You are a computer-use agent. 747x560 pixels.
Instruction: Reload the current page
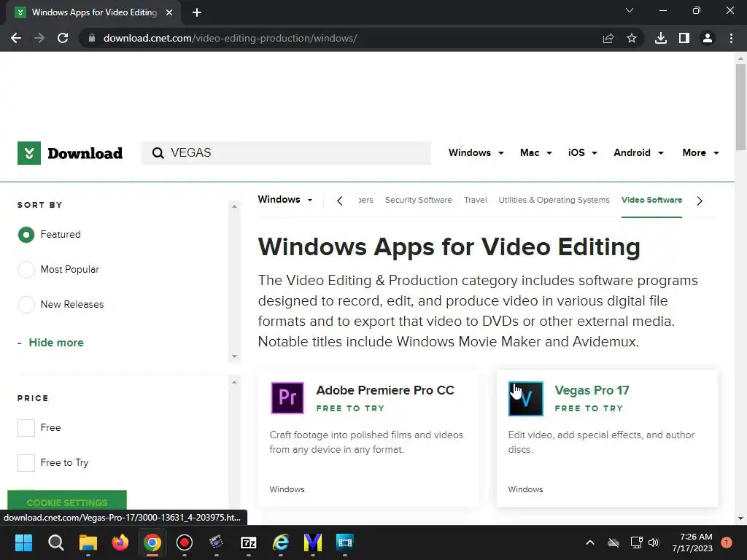pyautogui.click(x=63, y=38)
